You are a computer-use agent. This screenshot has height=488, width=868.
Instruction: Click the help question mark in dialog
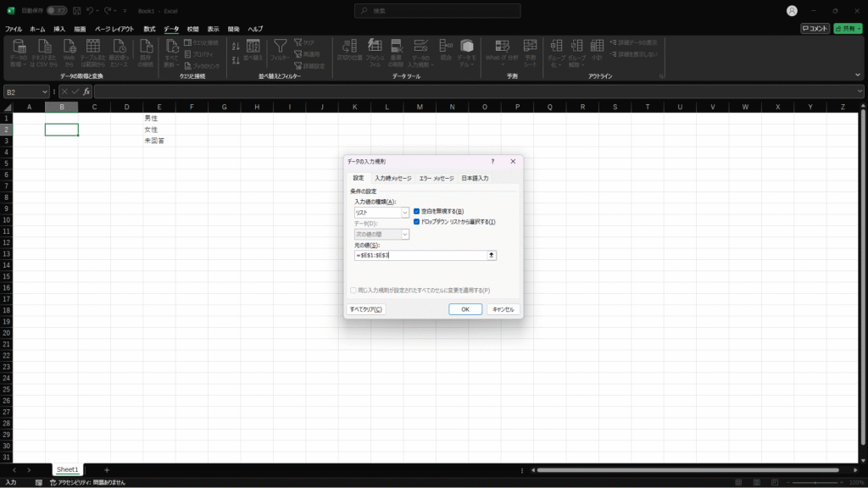[492, 161]
